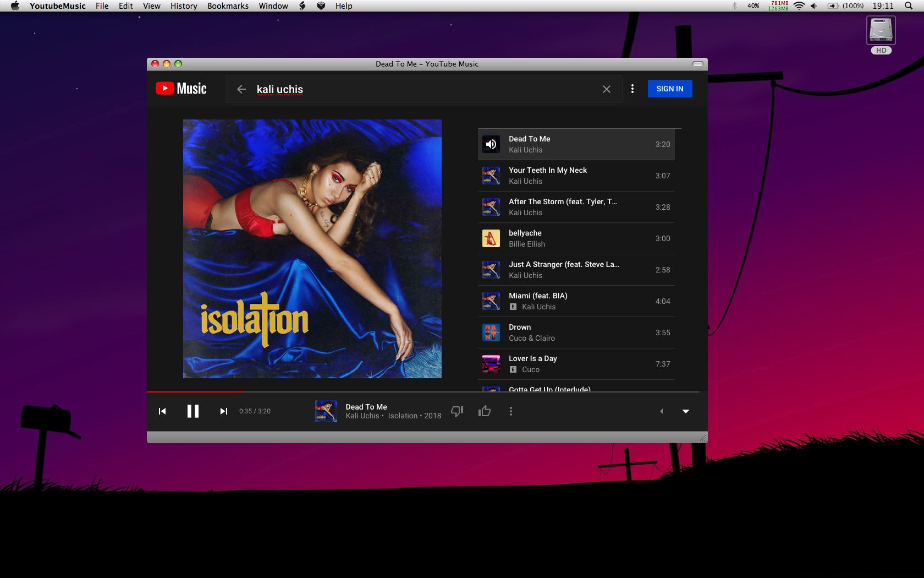Viewport: 924px width, 578px height.
Task: Click the bellyache album thumbnail
Action: coord(491,238)
